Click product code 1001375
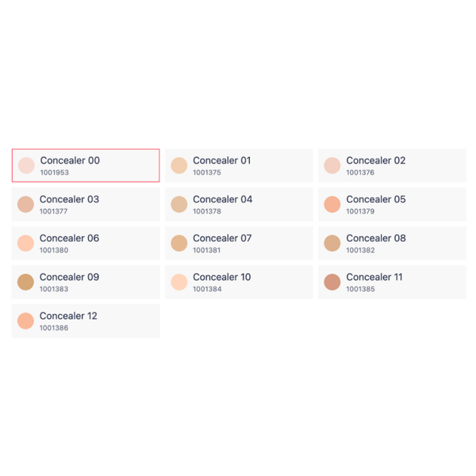 (x=207, y=173)
